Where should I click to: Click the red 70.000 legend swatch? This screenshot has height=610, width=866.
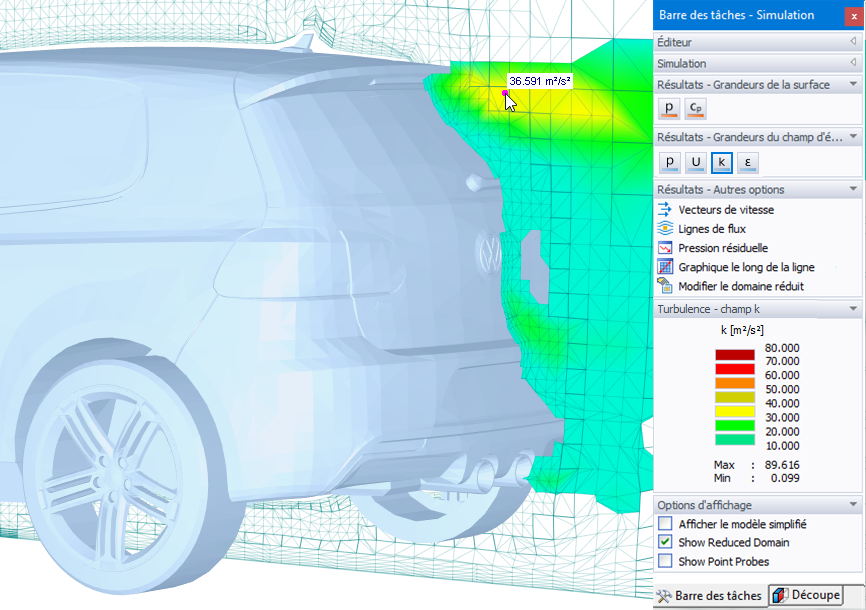point(735,369)
